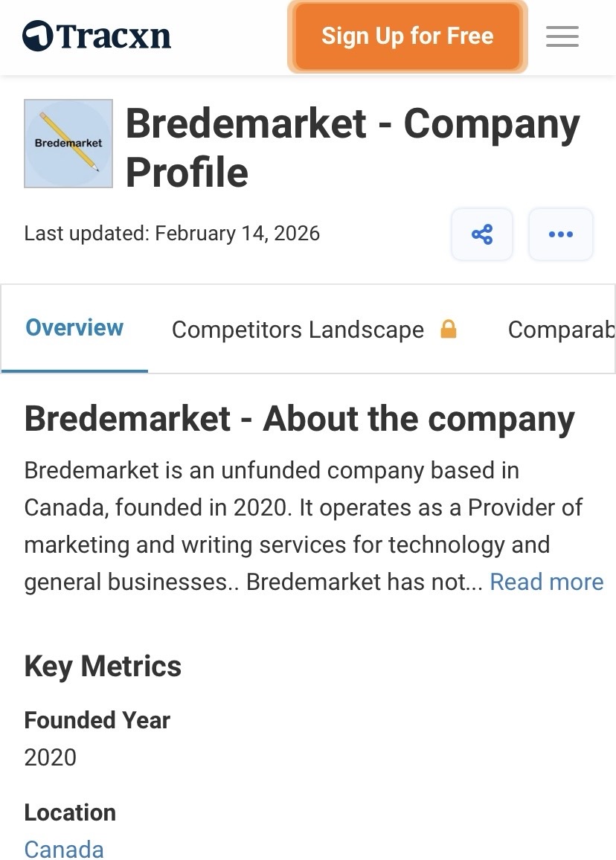Click the share icon button
This screenshot has height=860, width=616.
click(482, 234)
